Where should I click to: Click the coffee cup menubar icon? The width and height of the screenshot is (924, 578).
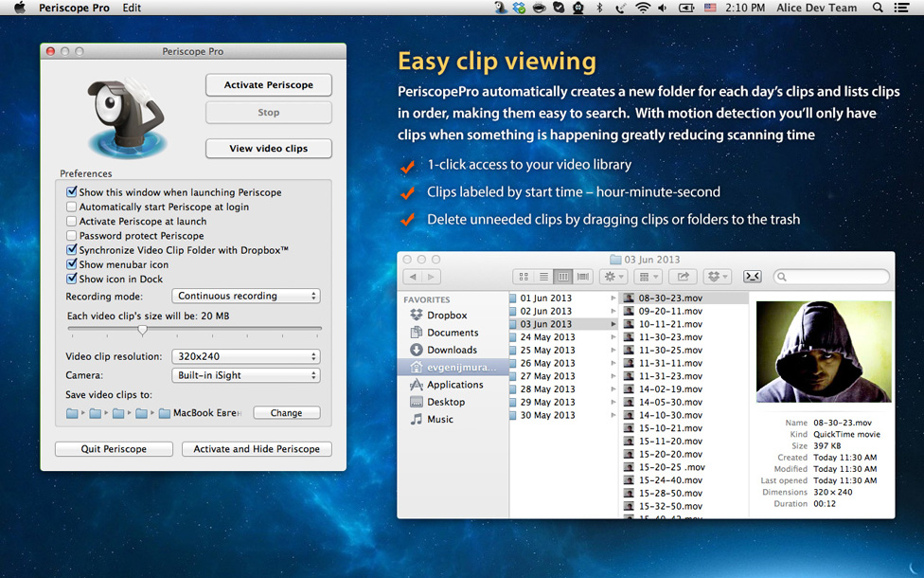pos(539,8)
